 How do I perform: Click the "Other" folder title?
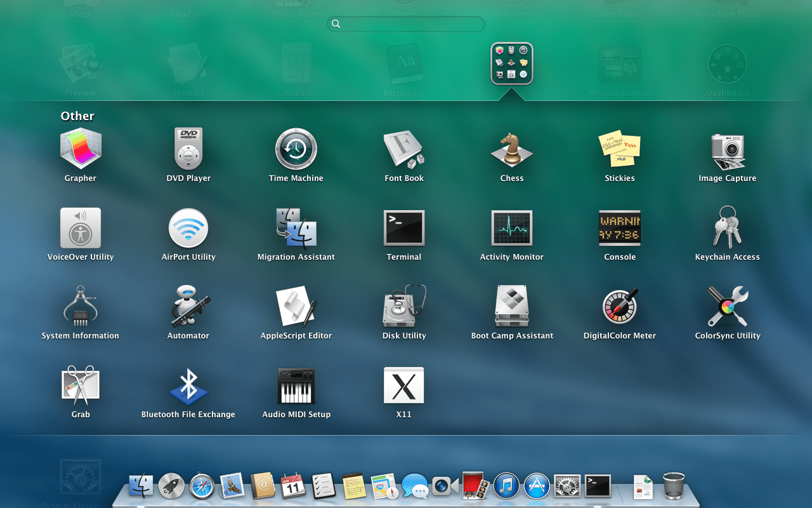pyautogui.click(x=77, y=116)
